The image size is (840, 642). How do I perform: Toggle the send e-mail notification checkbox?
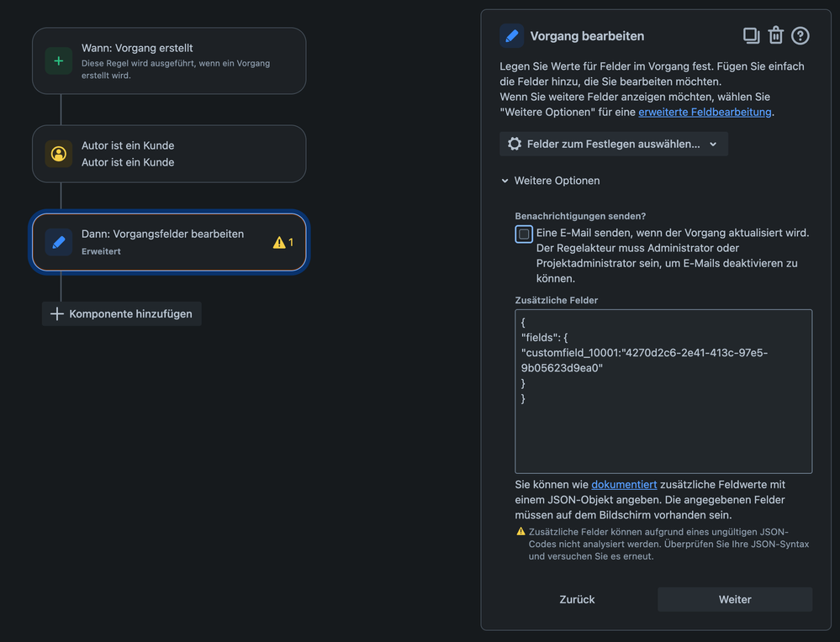click(x=524, y=234)
